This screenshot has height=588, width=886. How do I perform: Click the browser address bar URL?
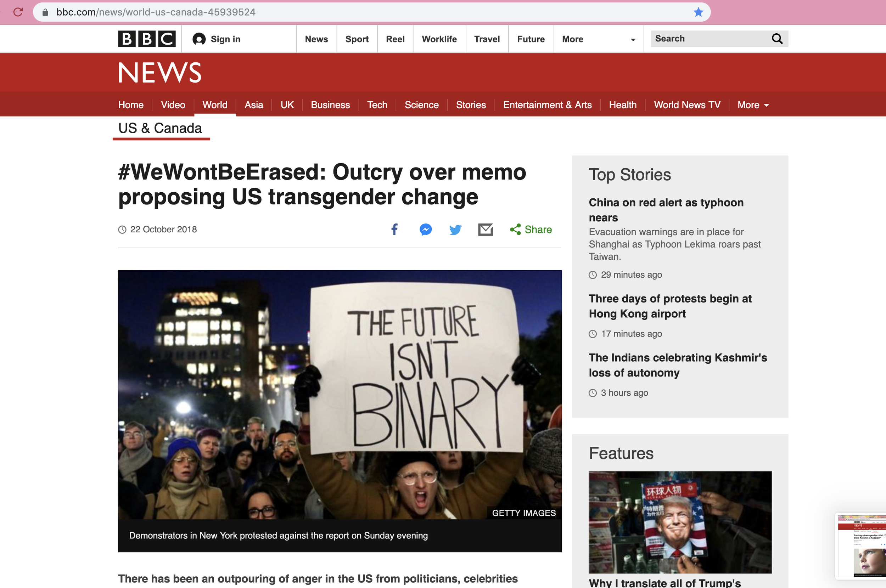[156, 12]
